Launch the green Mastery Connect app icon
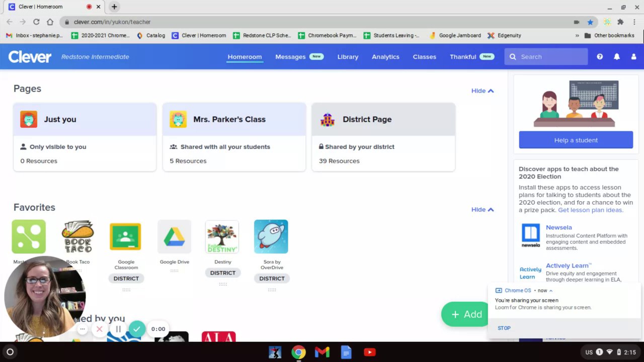The height and width of the screenshot is (362, 644). 29,236
